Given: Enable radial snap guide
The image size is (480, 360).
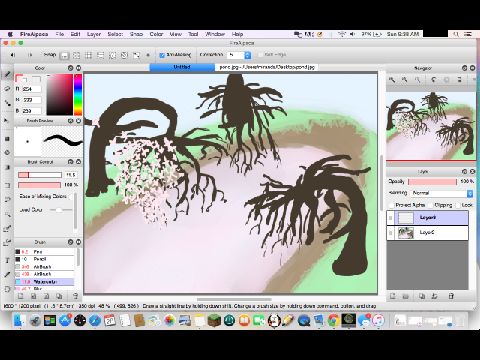Looking at the screenshot, I should [112, 55].
